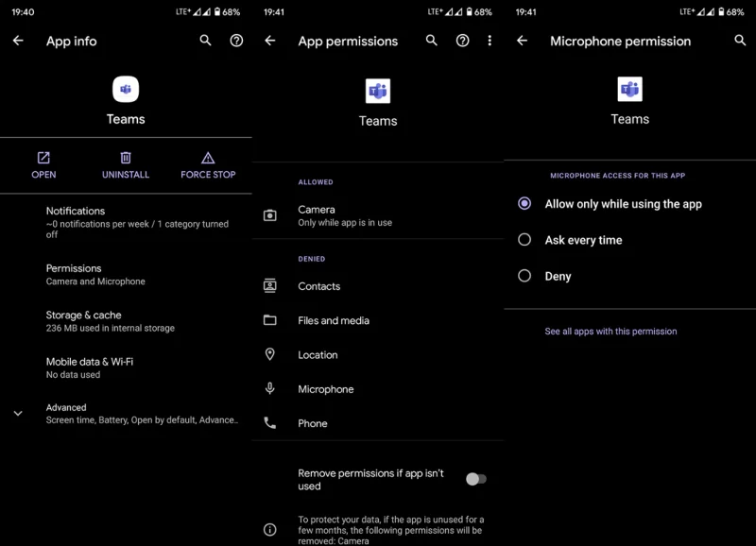This screenshot has width=756, height=546.
Task: Open Microphone permission in denied list
Action: pos(378,389)
